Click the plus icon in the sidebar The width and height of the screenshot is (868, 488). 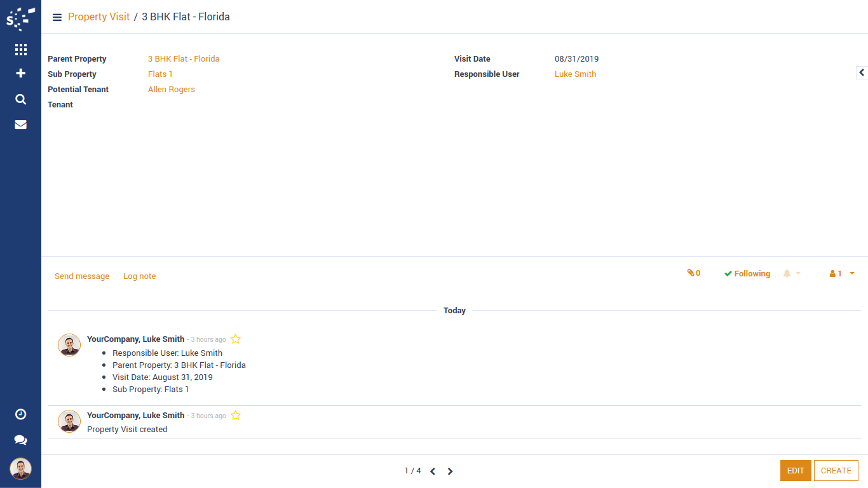(x=20, y=73)
